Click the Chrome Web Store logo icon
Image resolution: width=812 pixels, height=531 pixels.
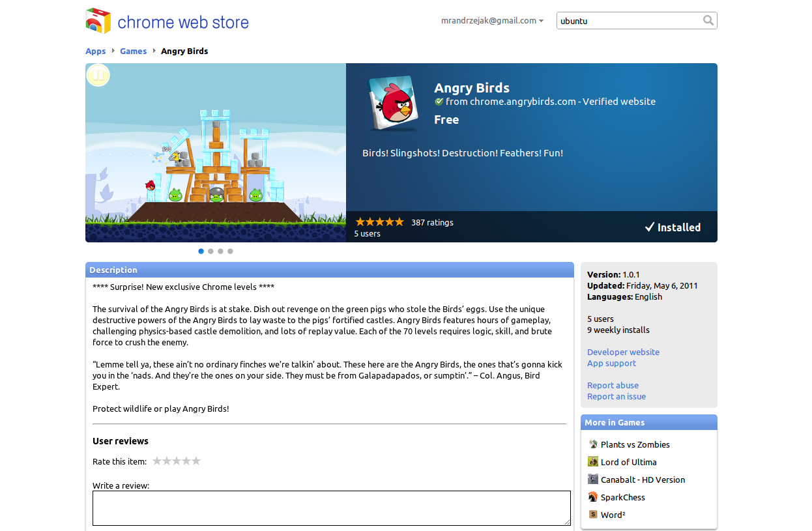click(98, 21)
